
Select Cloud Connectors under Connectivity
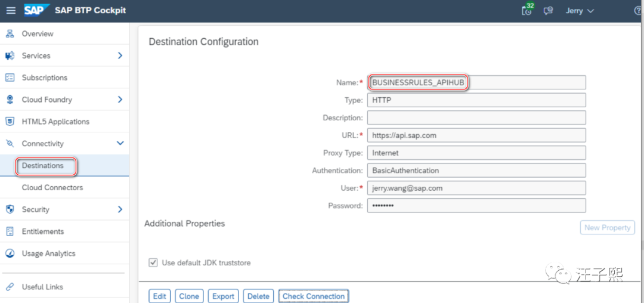tap(52, 188)
